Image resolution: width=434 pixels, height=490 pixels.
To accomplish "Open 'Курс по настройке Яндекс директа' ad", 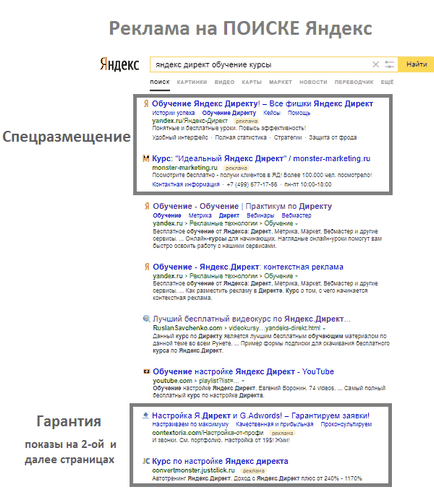I will click(x=220, y=461).
